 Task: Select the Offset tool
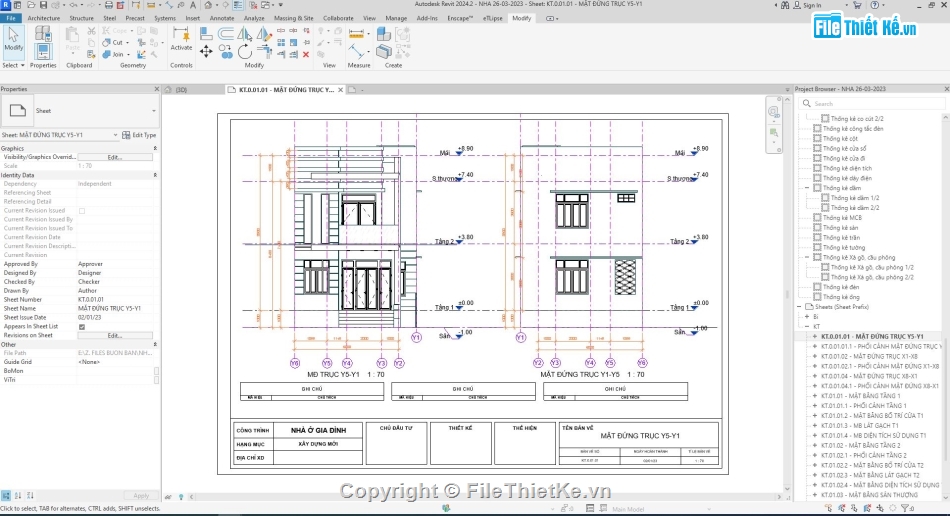[225, 33]
